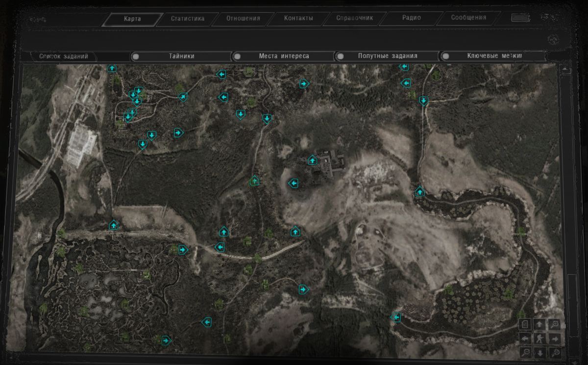
Task: Select the left-arrow marker on the dark crater
Action: (x=294, y=183)
